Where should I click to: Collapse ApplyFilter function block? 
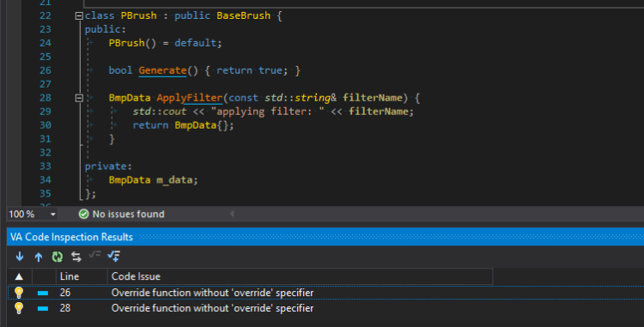tap(79, 98)
